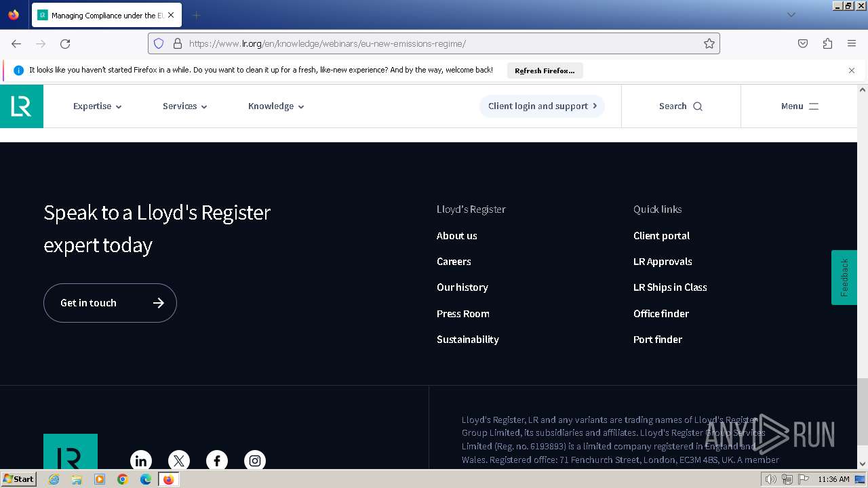
Task: Open the Port finder link
Action: pos(658,340)
